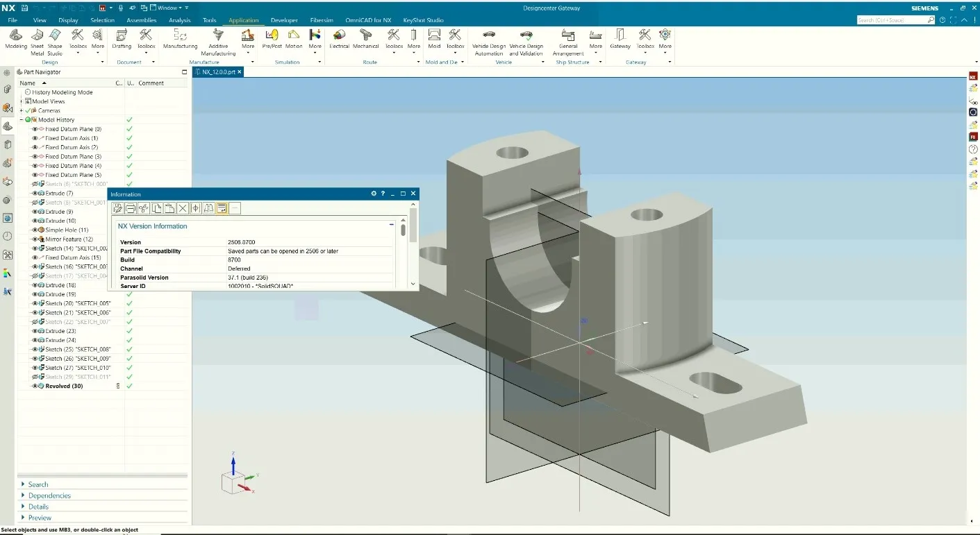The image size is (980, 535).
Task: Toggle visibility of Fixed Datum Plane (3)
Action: click(x=35, y=157)
